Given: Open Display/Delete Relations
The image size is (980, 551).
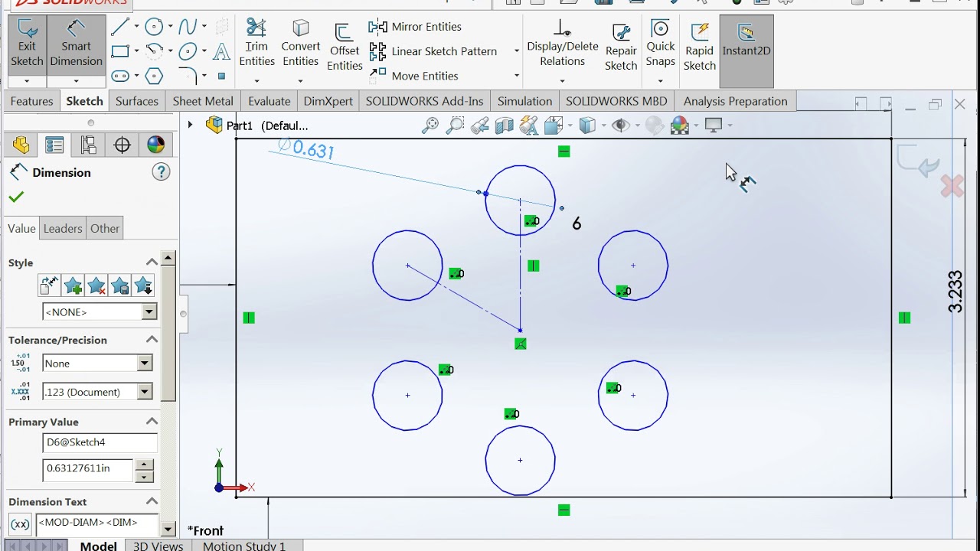Looking at the screenshot, I should pos(562,44).
